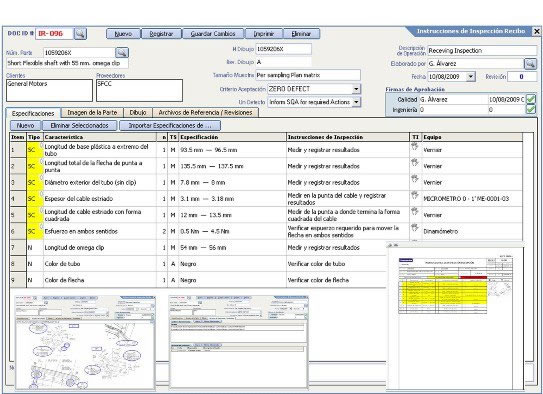Click the TI hand icon in row 1
This screenshot has width=543, height=394.
click(415, 146)
